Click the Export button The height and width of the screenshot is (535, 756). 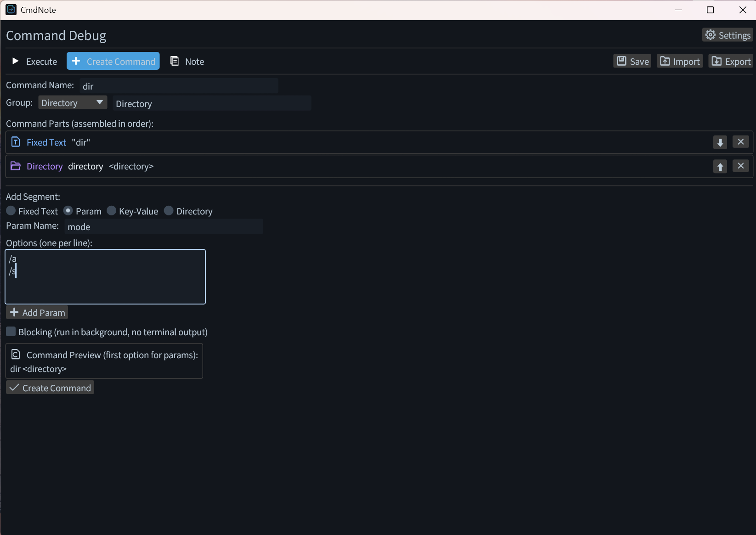click(731, 62)
